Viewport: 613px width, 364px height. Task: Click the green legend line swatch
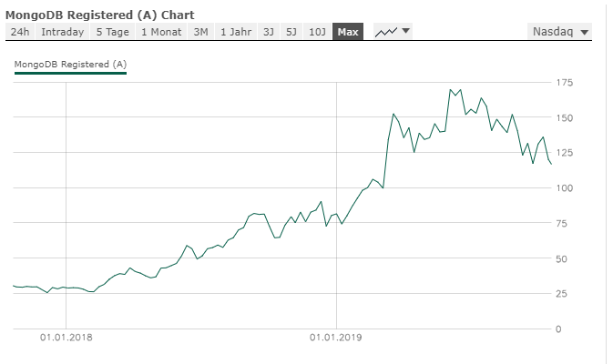pos(69,73)
